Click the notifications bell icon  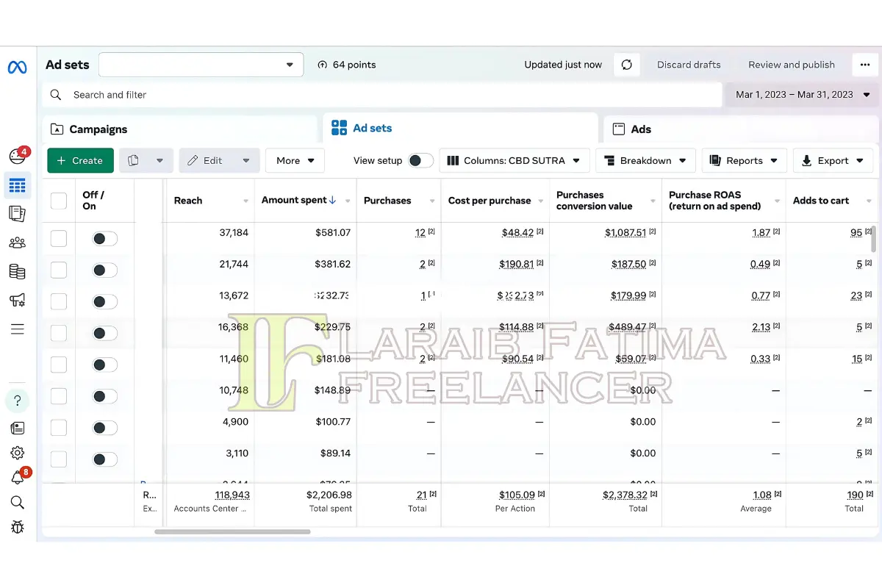click(17, 478)
